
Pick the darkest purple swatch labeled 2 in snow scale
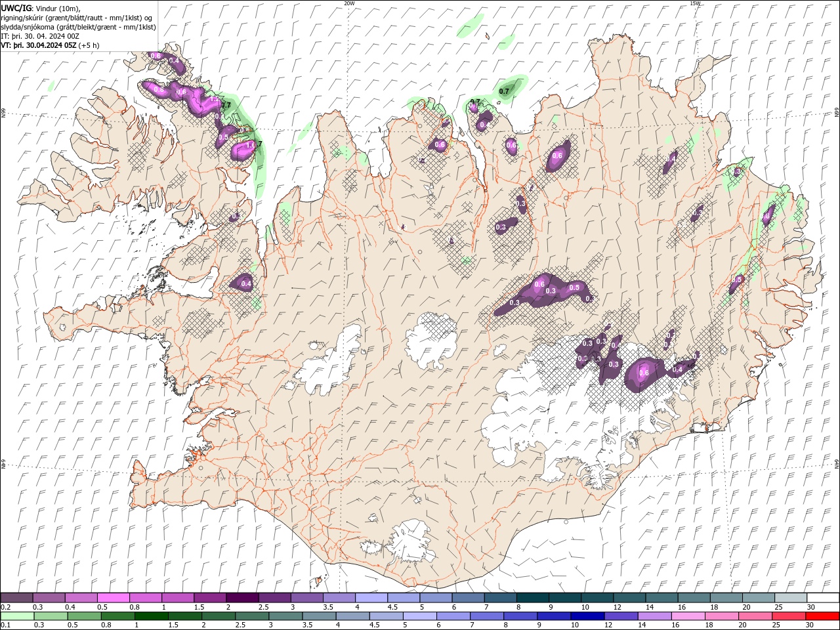tap(241, 597)
